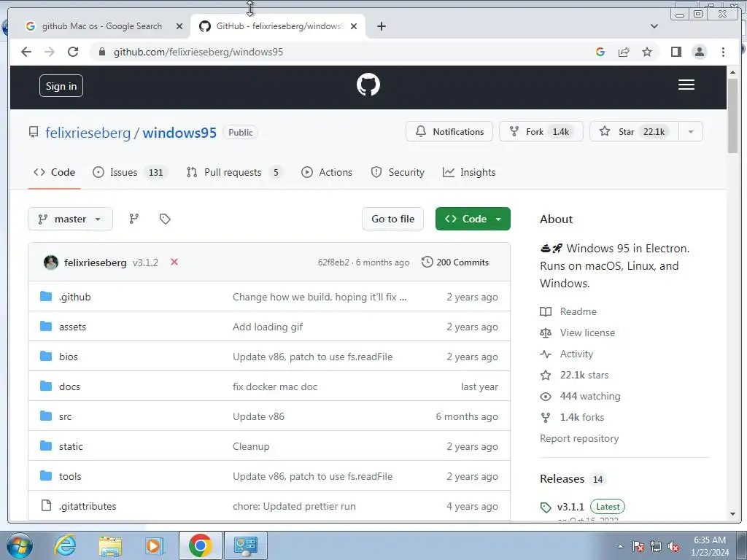Click the GitHub Octocat logo in header
747x560 pixels.
pyautogui.click(x=368, y=85)
